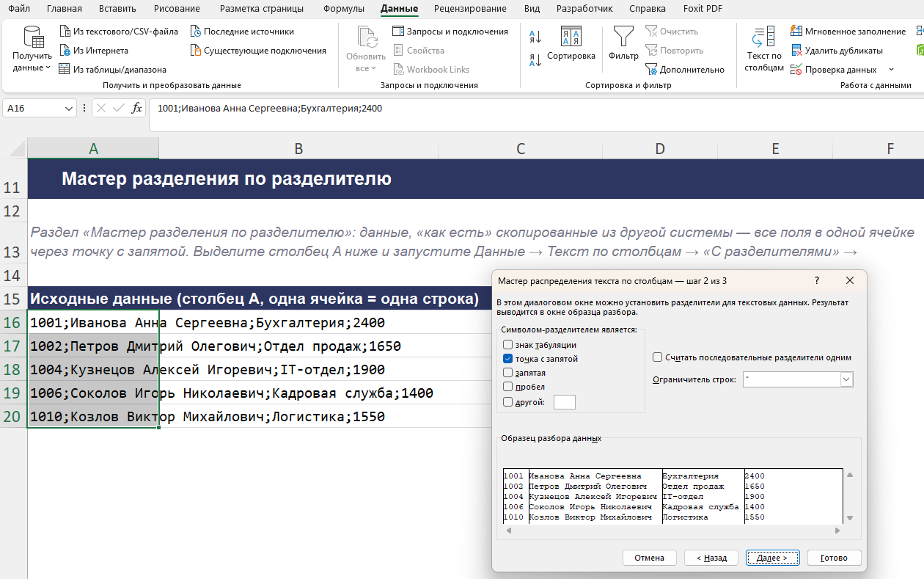Click the data preview's right scroll arrow
The image size is (924, 579).
pyautogui.click(x=838, y=530)
